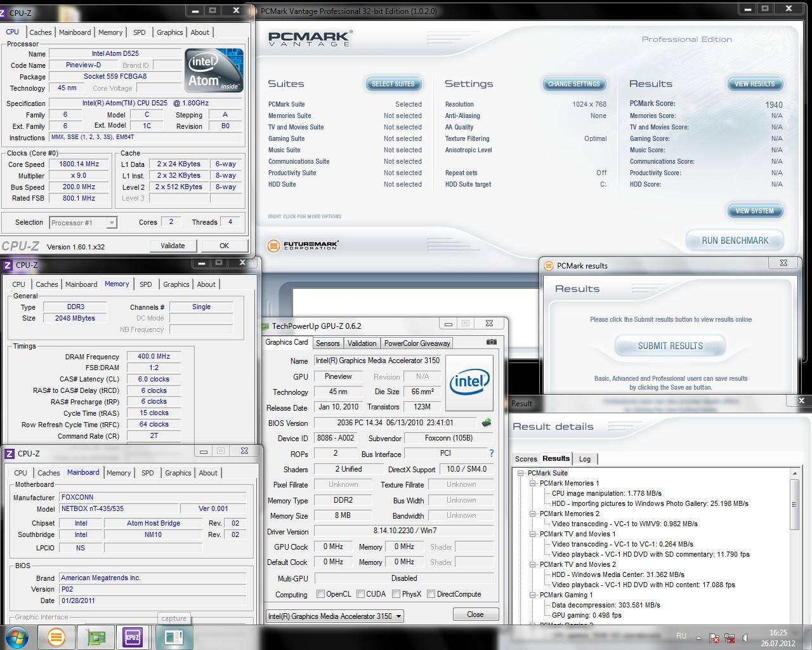The width and height of the screenshot is (812, 650).
Task: Open the purple CPU-Z taskbar icon
Action: point(133,637)
